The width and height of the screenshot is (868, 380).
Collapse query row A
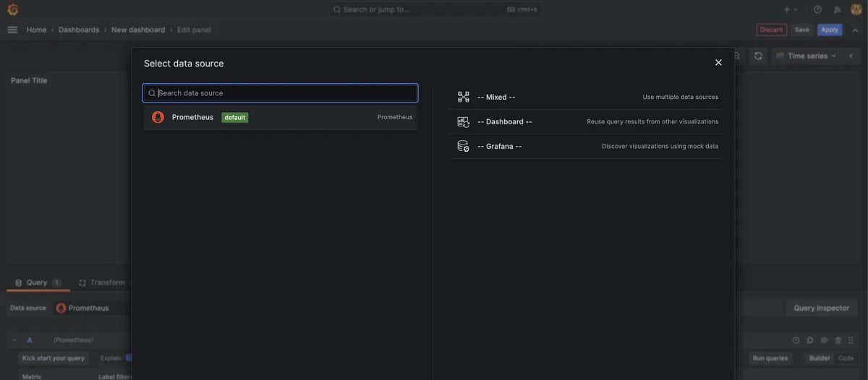[x=14, y=340]
